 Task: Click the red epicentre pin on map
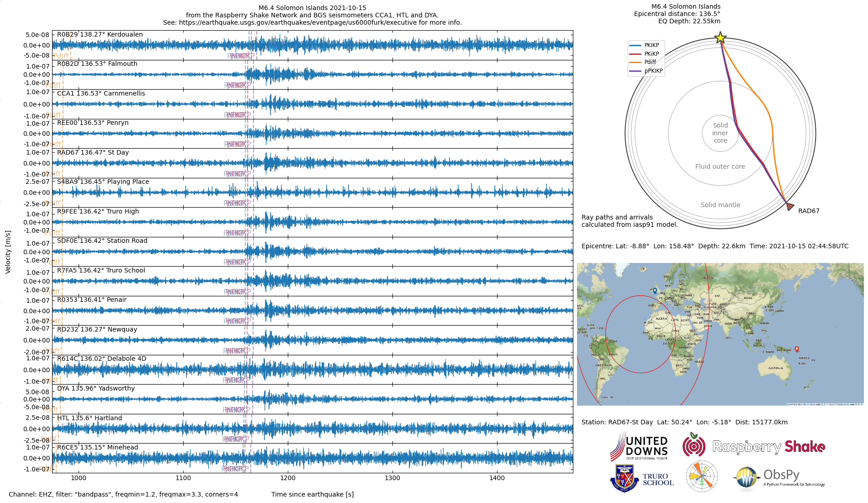click(797, 349)
